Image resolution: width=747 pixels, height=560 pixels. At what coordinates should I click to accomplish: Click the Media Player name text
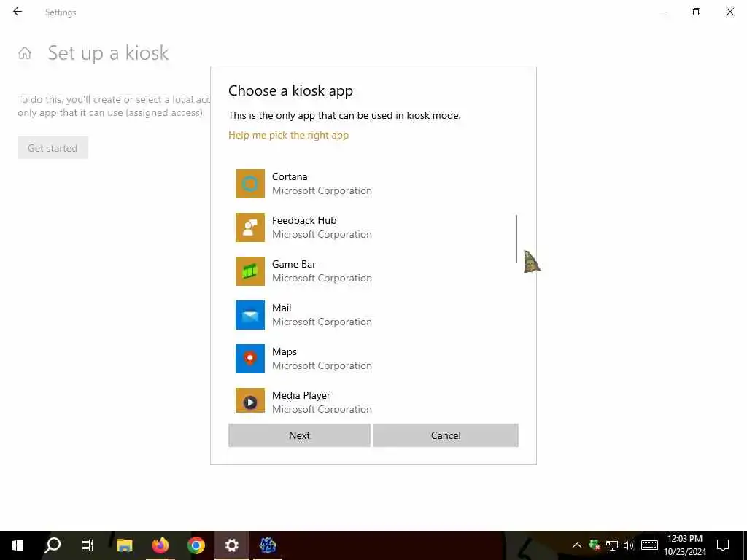(301, 396)
